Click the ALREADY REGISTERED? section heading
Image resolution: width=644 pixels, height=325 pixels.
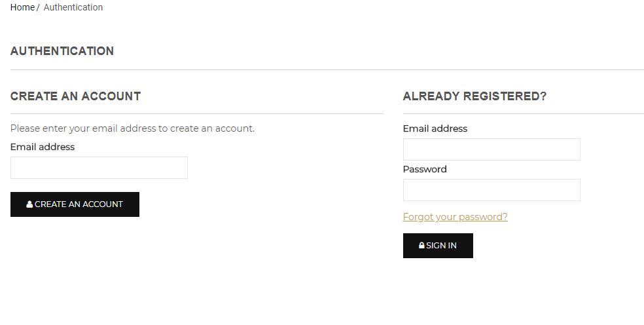474,96
